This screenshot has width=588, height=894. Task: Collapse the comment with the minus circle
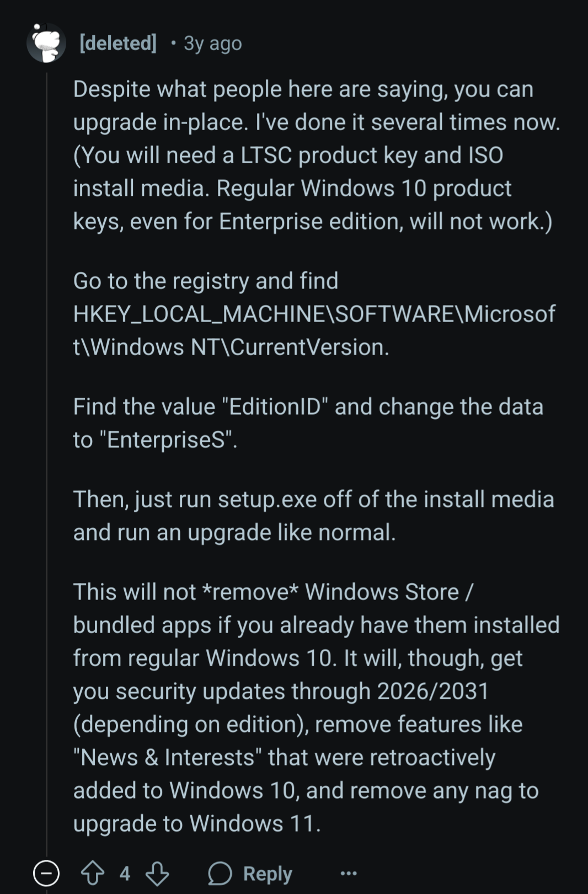46,873
